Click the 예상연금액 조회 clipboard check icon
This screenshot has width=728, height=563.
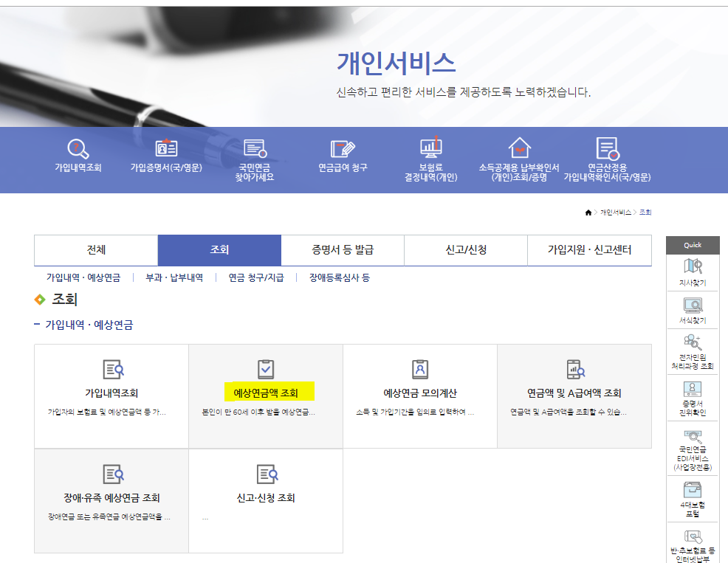[266, 370]
